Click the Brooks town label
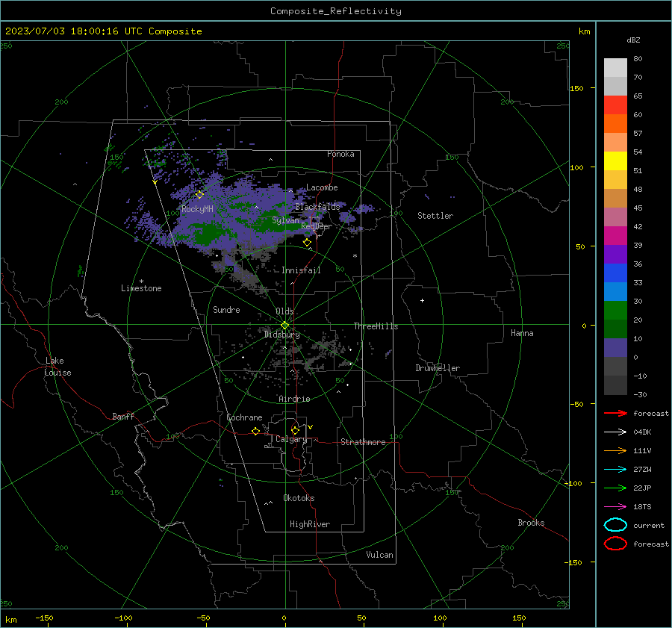Screen dimensions: 672x628 531,523
